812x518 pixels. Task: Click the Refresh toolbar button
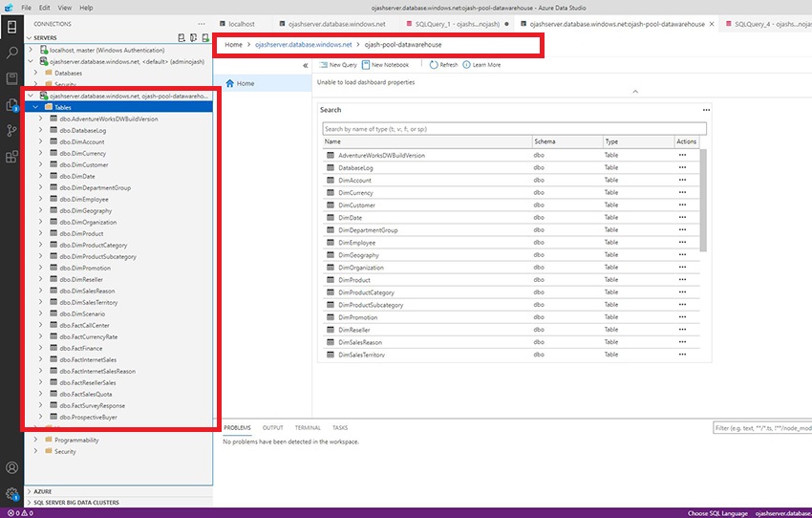(443, 65)
